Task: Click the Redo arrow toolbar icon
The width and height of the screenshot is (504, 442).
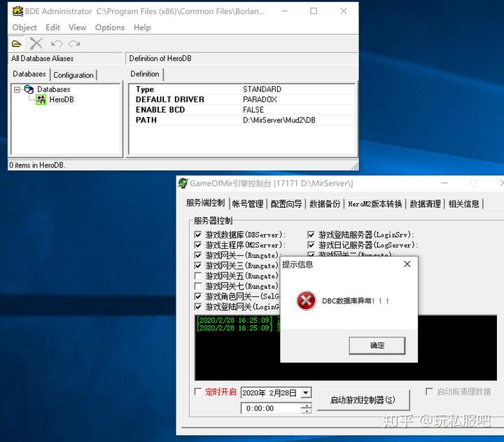Action: pos(74,43)
